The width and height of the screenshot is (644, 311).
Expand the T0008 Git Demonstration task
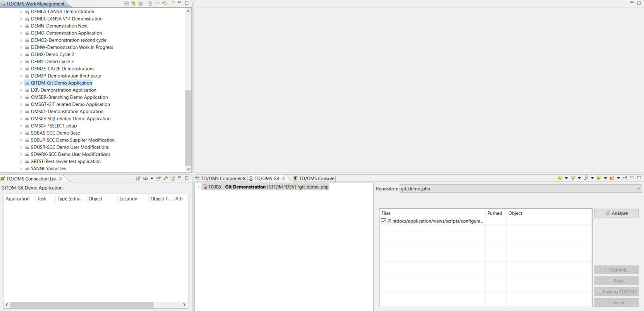click(199, 187)
